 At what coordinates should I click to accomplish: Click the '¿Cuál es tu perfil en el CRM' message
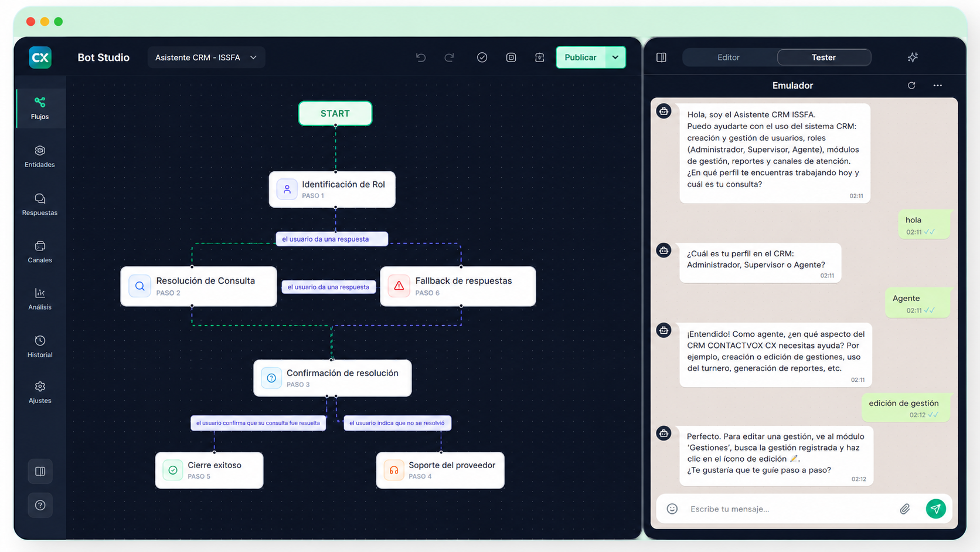[x=760, y=263]
